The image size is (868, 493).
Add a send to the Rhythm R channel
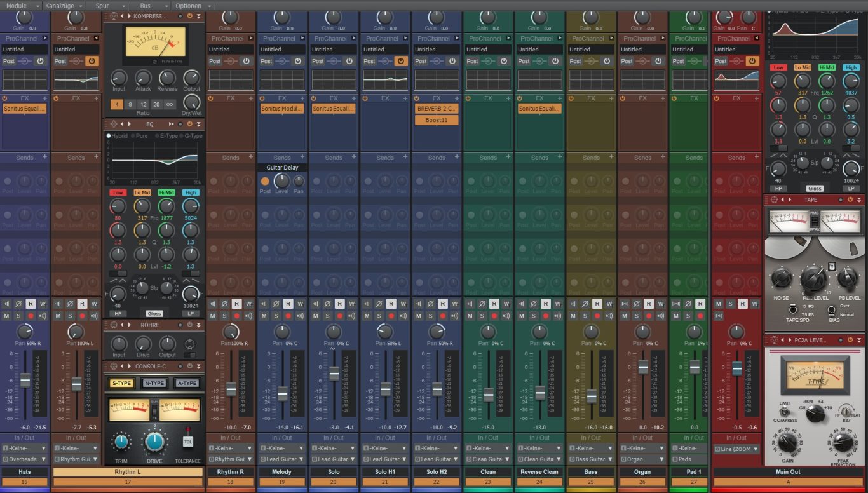(251, 157)
